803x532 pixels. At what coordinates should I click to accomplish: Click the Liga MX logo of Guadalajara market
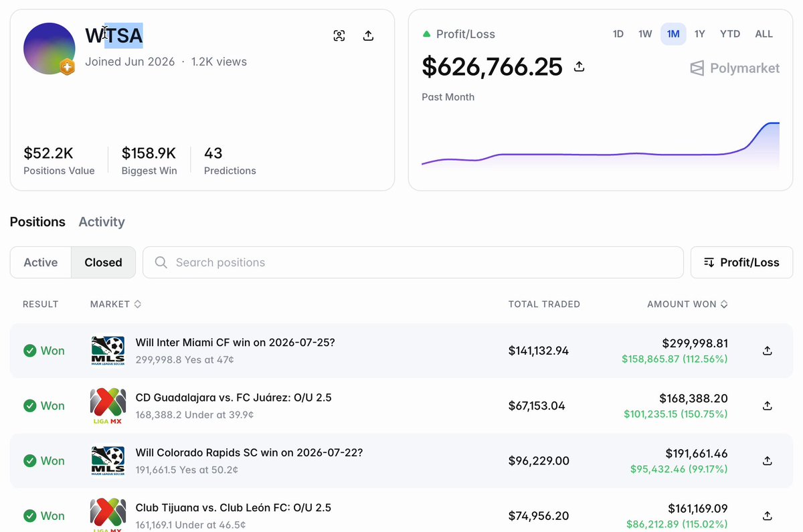pyautogui.click(x=108, y=406)
